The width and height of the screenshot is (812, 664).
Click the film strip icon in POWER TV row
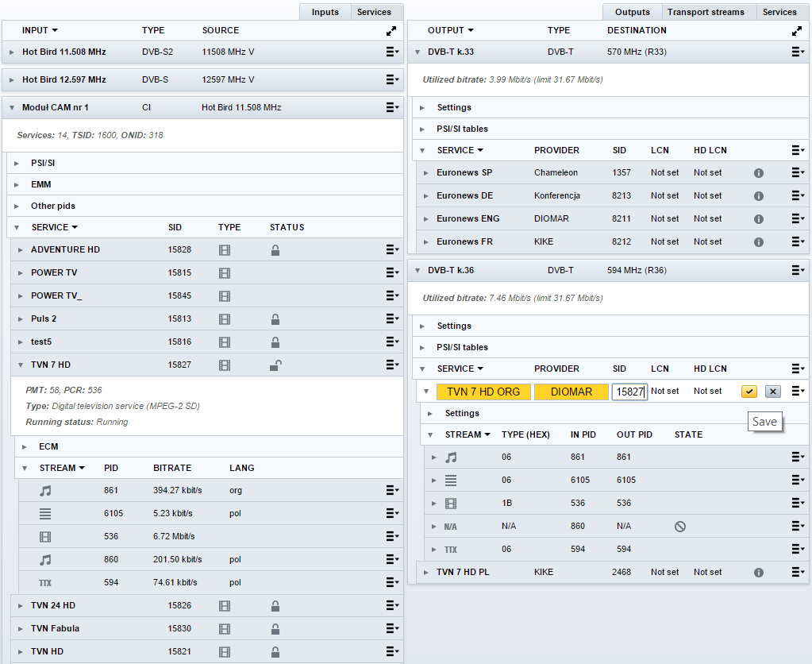pyautogui.click(x=224, y=273)
